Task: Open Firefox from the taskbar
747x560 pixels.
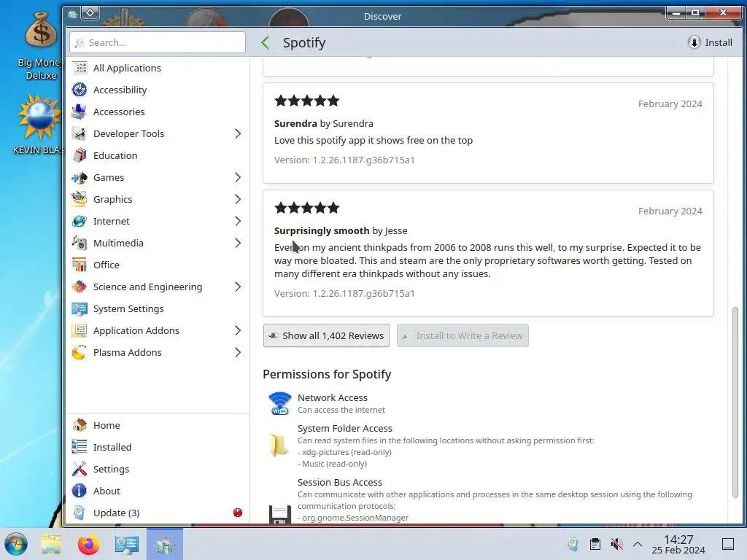Action: coord(88,544)
